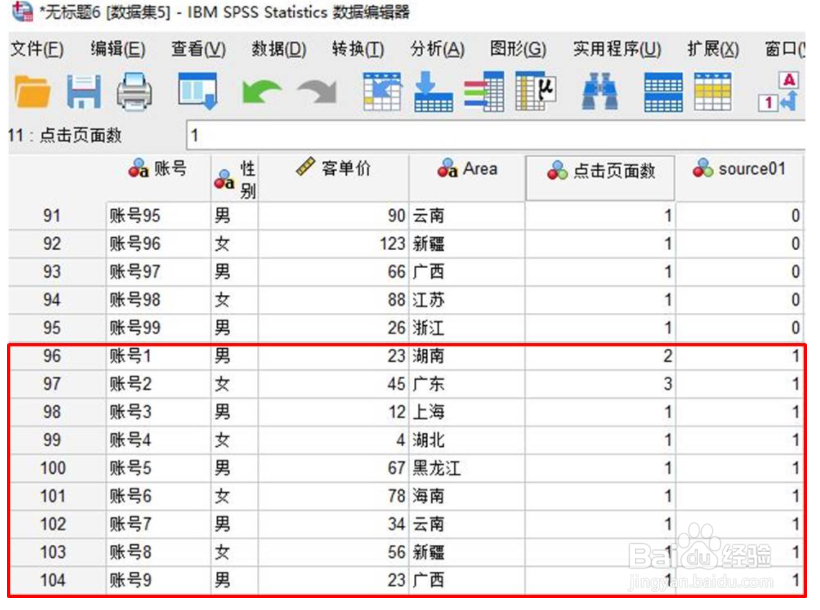The width and height of the screenshot is (820, 610).
Task: Click the green Undo arrow
Action: tap(261, 92)
